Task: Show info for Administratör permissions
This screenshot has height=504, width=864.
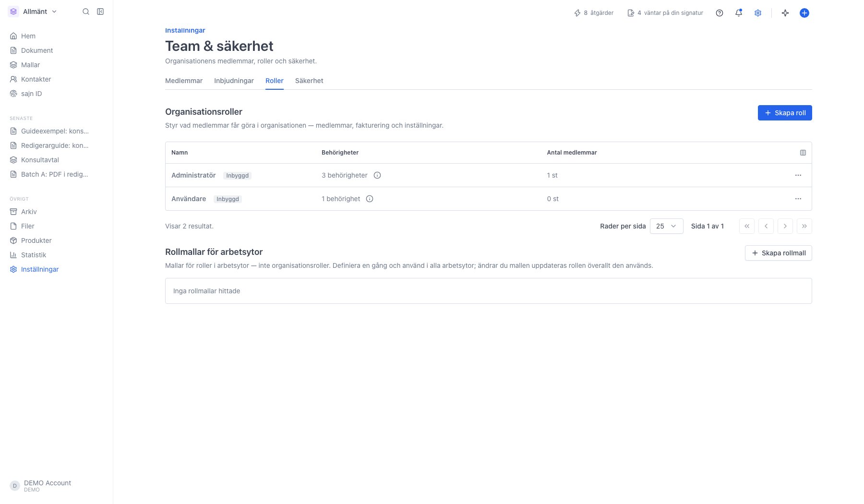Action: (x=377, y=175)
